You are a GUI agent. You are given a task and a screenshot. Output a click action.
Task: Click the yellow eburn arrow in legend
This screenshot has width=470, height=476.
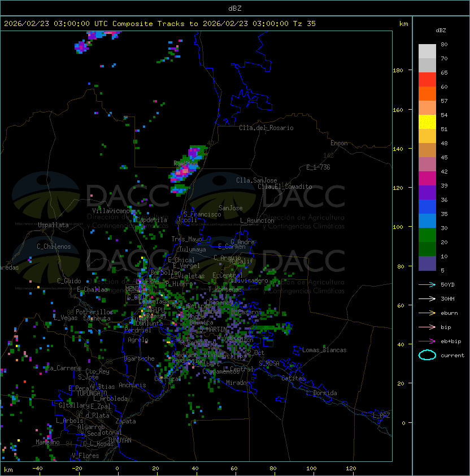427,313
